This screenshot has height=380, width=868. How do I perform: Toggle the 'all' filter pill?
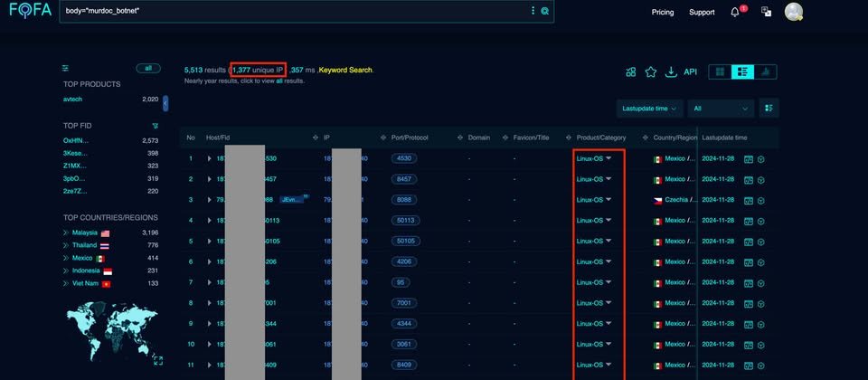tap(148, 68)
